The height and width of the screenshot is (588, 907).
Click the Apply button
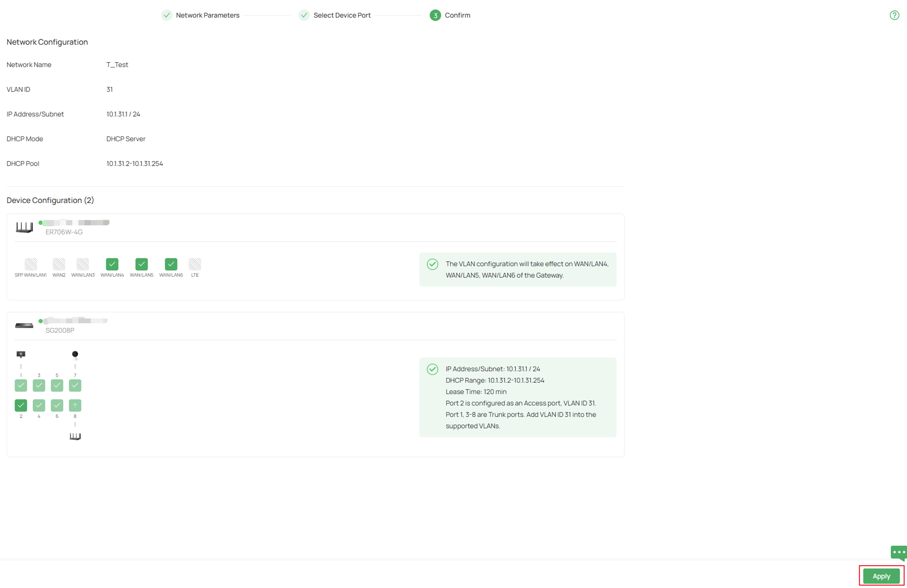[x=881, y=576]
